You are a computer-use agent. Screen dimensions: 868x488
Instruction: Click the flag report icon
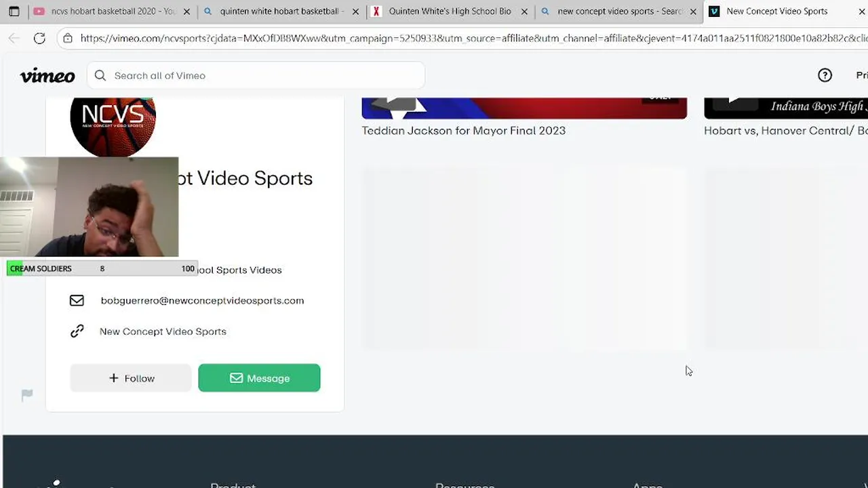pos(27,395)
